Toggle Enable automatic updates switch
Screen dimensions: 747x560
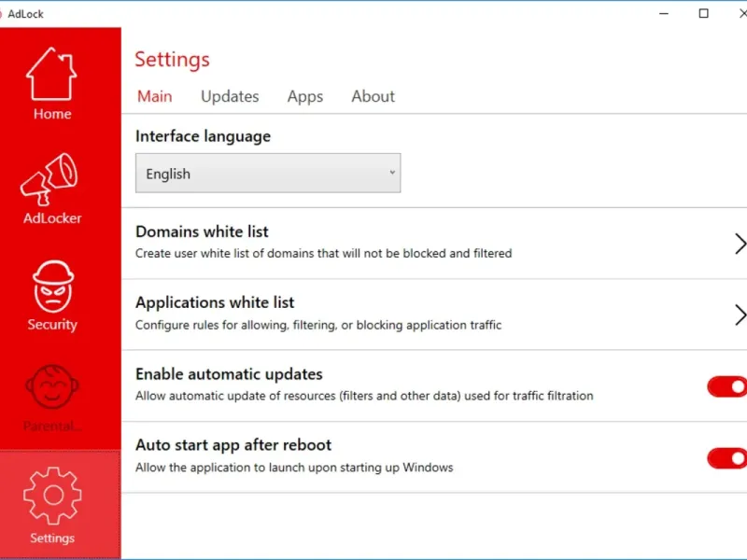(727, 386)
